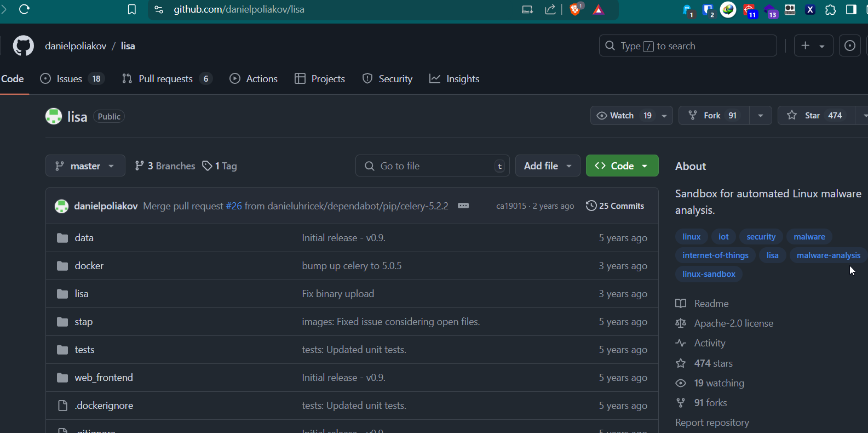
Task: Switch to the Code tab
Action: click(13, 79)
